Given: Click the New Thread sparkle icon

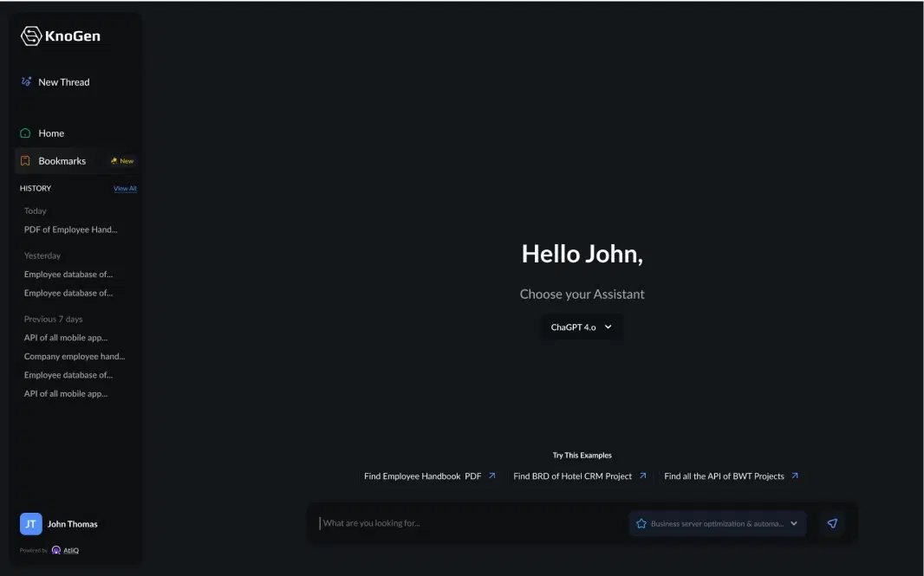Looking at the screenshot, I should tap(26, 81).
